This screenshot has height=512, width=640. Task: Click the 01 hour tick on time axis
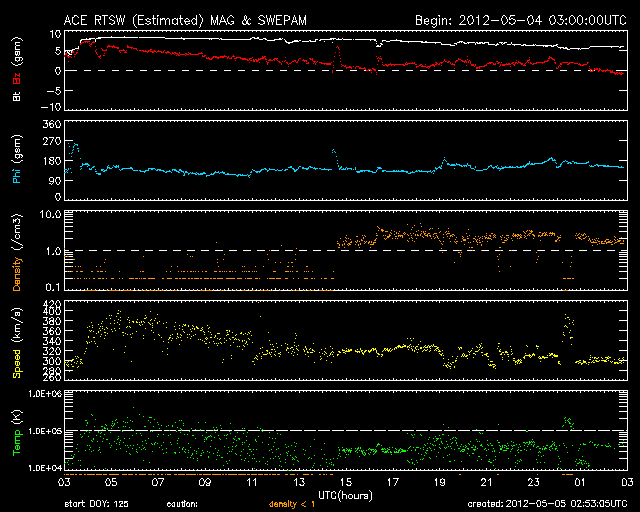pos(580,482)
